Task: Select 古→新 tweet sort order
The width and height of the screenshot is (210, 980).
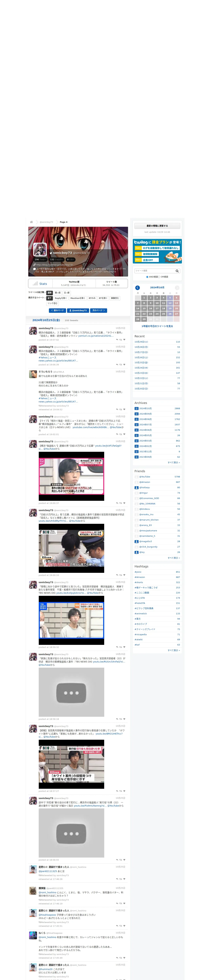Action: coord(67,293)
